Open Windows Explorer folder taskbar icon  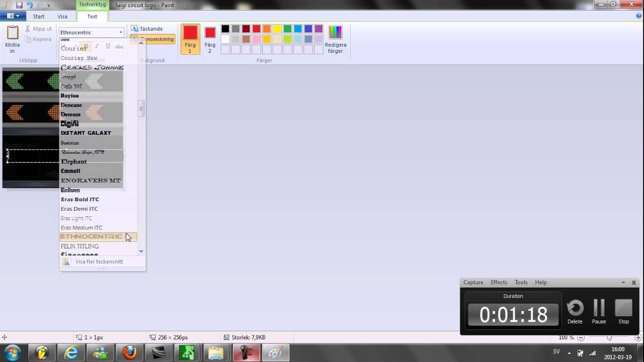click(x=217, y=353)
